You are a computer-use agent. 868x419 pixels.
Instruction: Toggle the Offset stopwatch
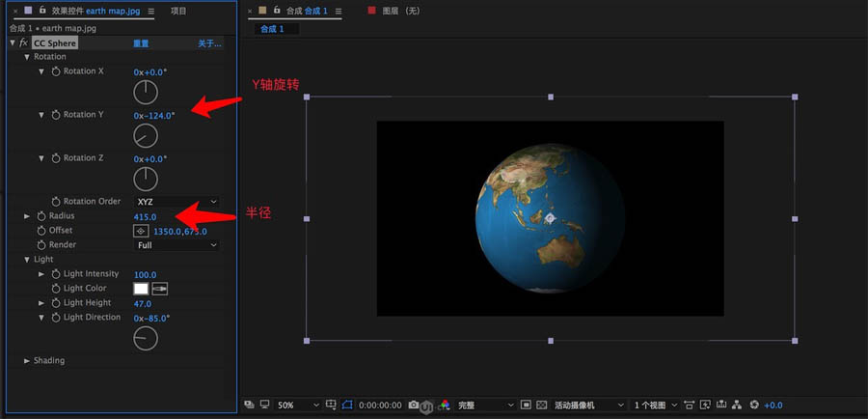[41, 231]
